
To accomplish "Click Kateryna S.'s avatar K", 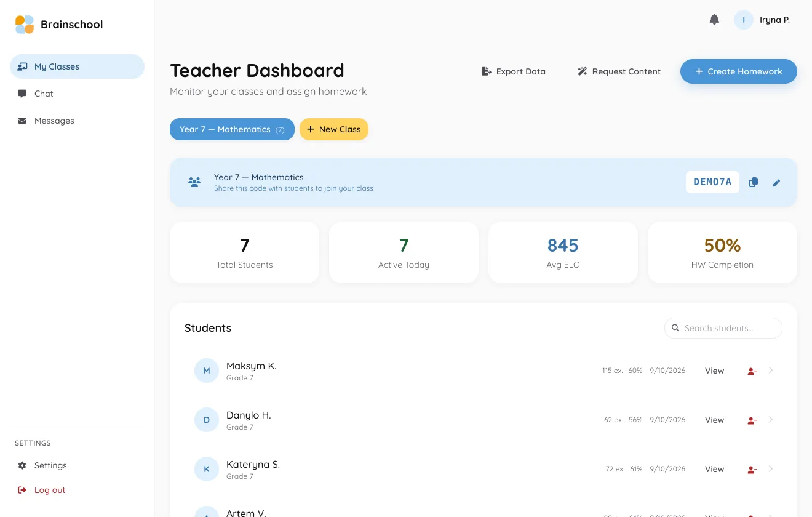I will (207, 469).
